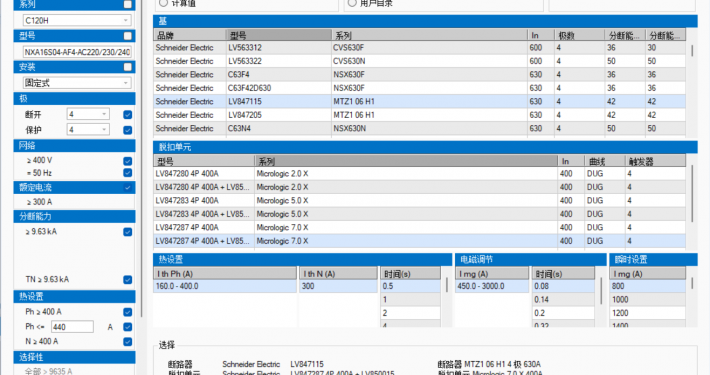Screen dimensions: 710x375
Task: Select breaker row C63N4
Action: 419,129
